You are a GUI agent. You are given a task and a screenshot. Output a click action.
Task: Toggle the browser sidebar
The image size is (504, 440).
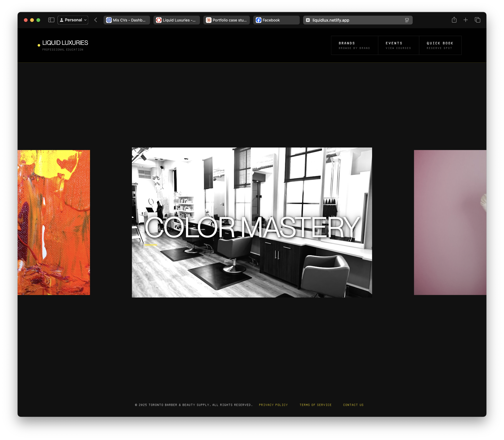(x=51, y=20)
